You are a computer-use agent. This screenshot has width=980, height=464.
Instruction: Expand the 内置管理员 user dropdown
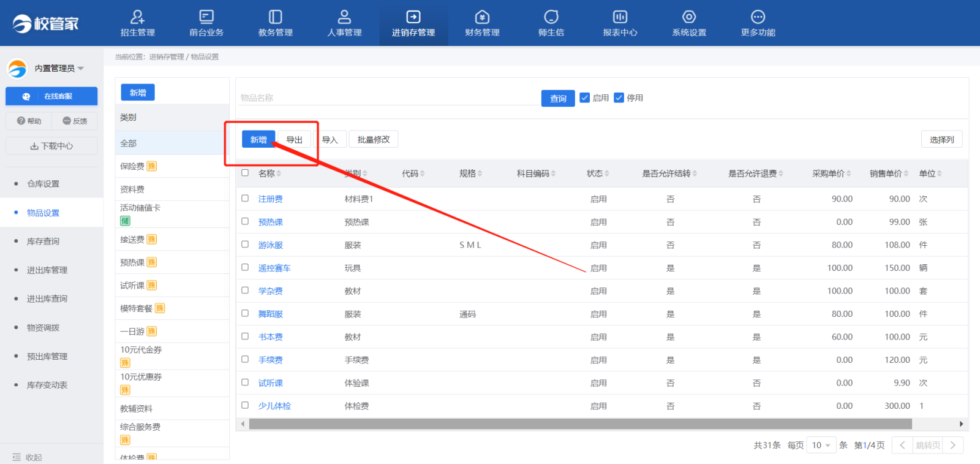tap(81, 69)
